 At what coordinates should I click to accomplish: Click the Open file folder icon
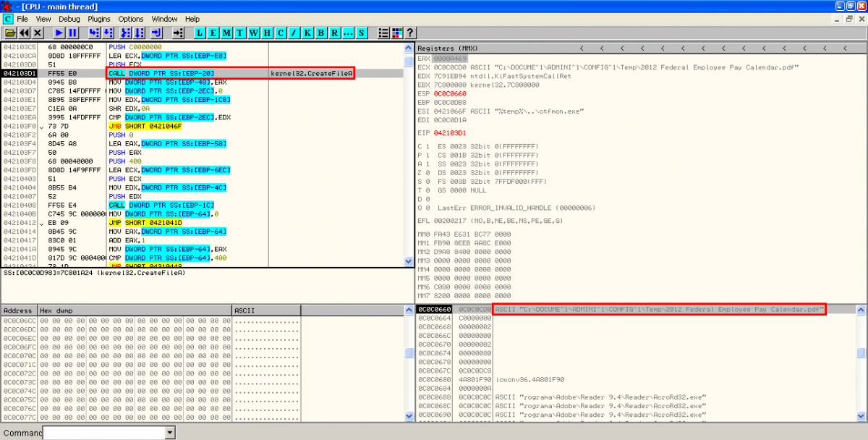(10, 33)
